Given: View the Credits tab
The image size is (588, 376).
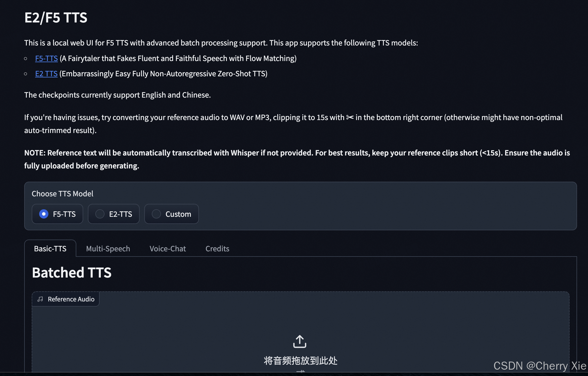Looking at the screenshot, I should coord(217,248).
